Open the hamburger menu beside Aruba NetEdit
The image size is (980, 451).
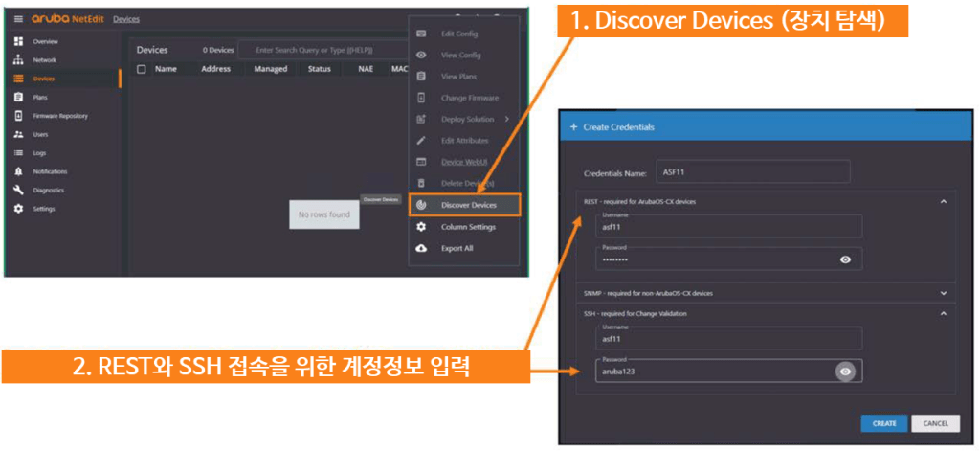coord(18,19)
